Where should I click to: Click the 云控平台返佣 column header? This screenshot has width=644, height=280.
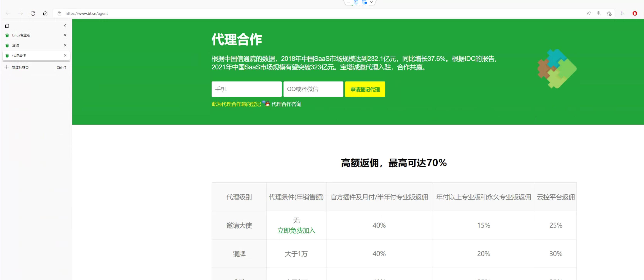point(556,197)
